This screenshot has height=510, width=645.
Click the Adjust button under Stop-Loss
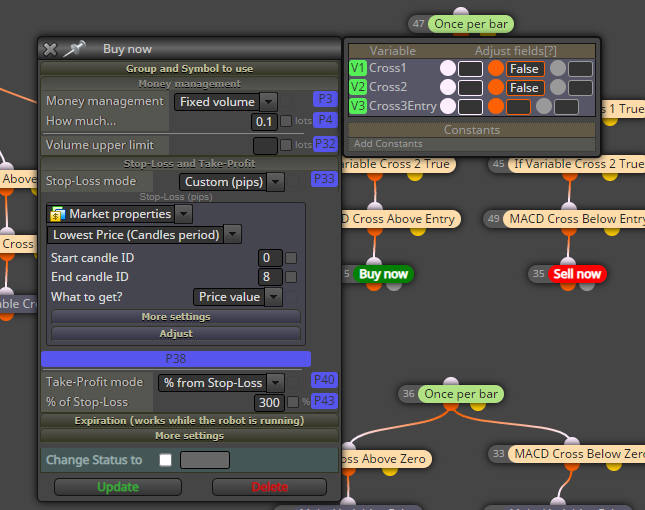coord(176,334)
